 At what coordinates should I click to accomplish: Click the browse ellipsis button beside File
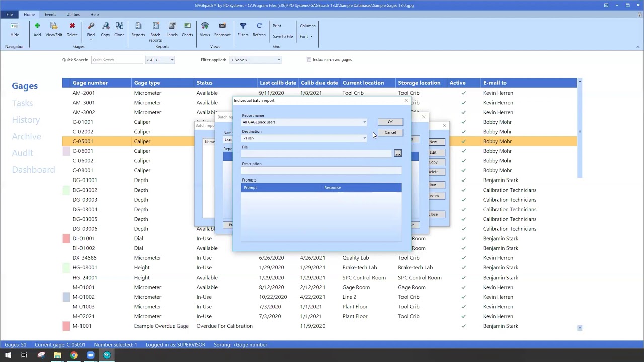pyautogui.click(x=398, y=153)
